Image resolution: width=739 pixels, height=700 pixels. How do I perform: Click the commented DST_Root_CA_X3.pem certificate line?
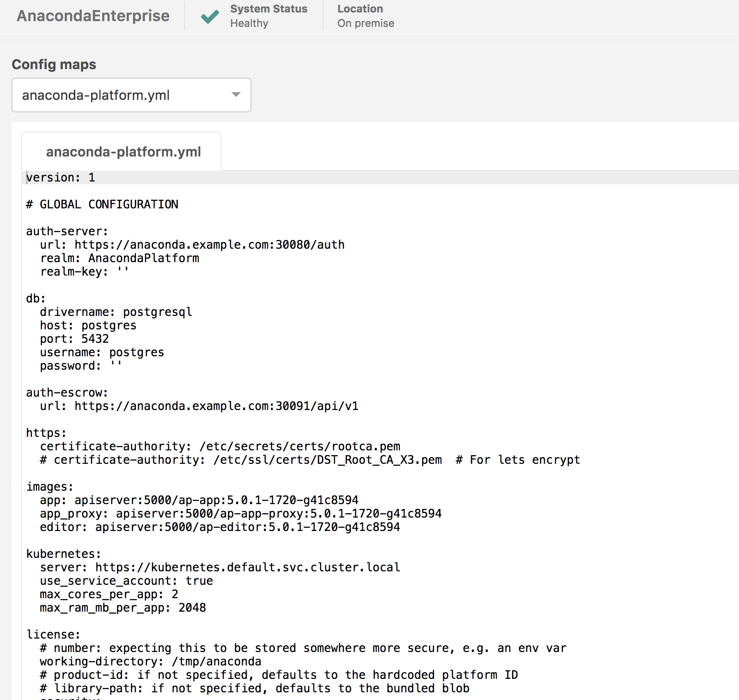[310, 460]
